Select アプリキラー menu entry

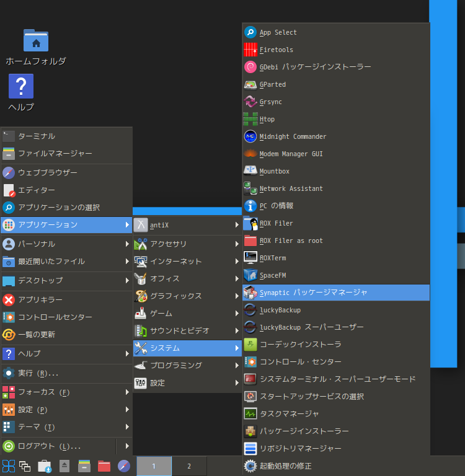pos(66,299)
